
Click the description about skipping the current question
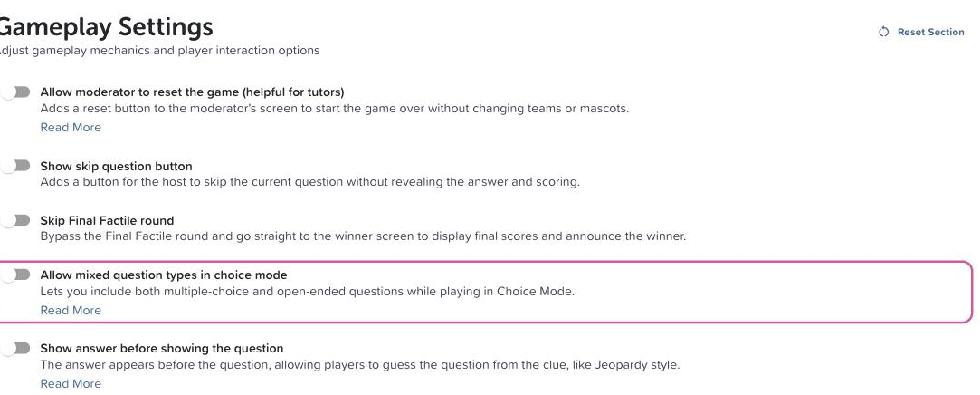(x=310, y=182)
